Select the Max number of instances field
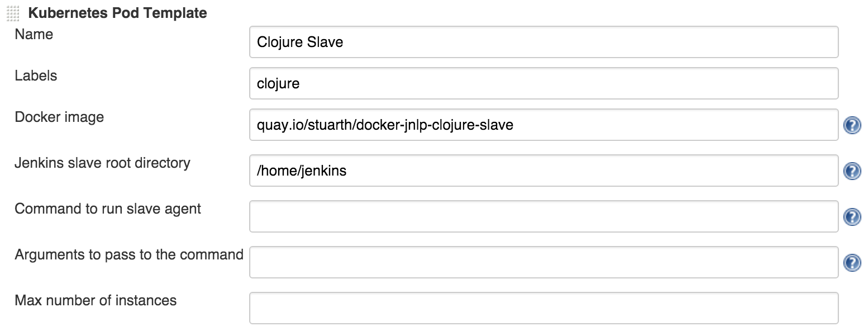Image resolution: width=868 pixels, height=331 pixels. (543, 308)
